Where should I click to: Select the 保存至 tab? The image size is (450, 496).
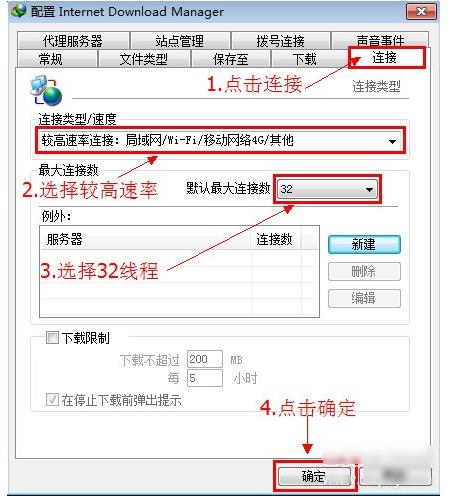point(230,59)
